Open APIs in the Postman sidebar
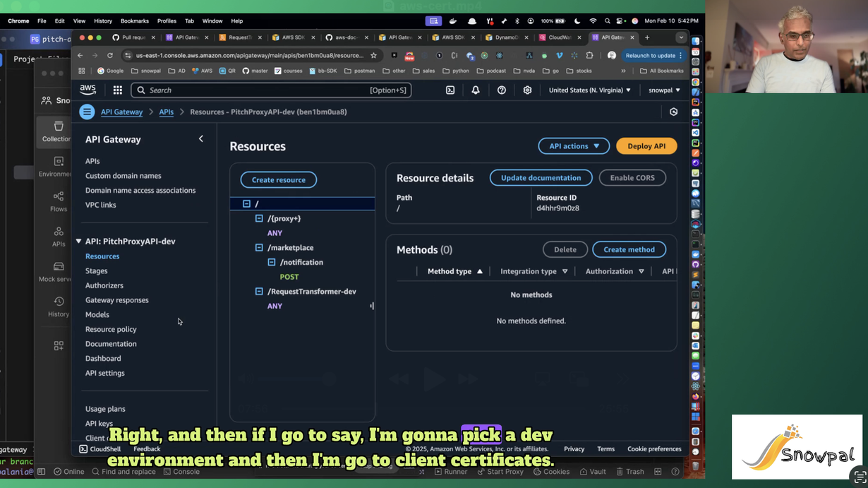 pyautogui.click(x=59, y=237)
